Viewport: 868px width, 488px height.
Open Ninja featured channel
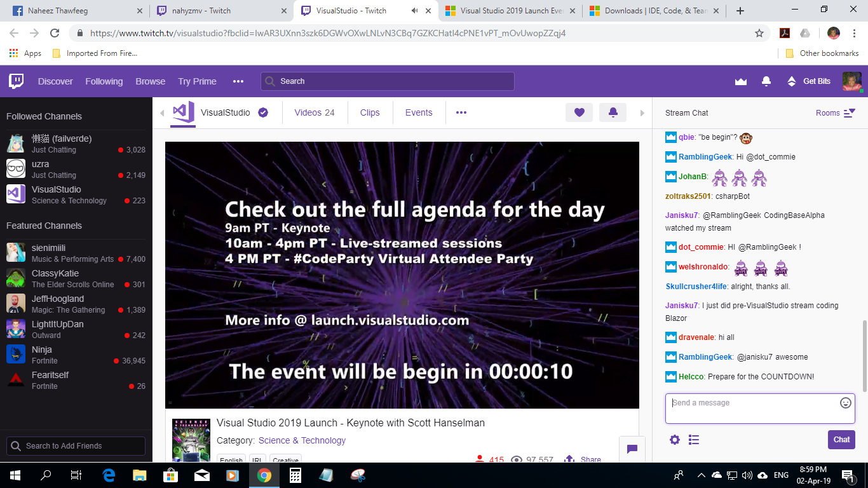tap(76, 355)
